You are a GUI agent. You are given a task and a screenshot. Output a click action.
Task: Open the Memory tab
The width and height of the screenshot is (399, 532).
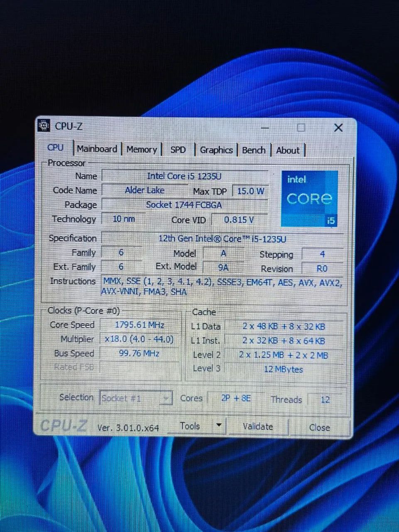(x=142, y=149)
